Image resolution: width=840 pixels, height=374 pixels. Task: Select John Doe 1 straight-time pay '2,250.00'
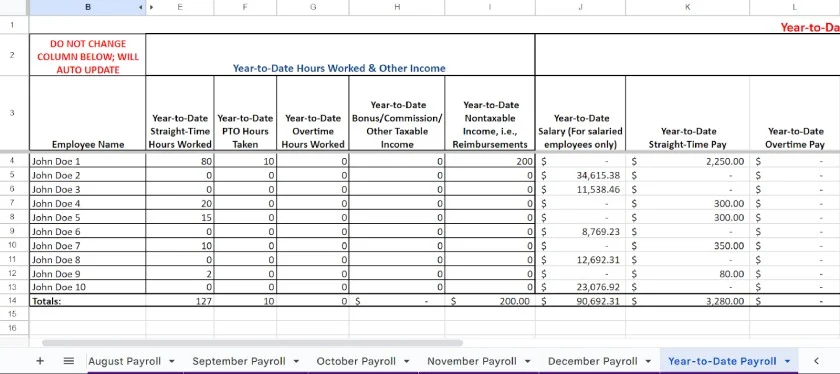point(688,161)
